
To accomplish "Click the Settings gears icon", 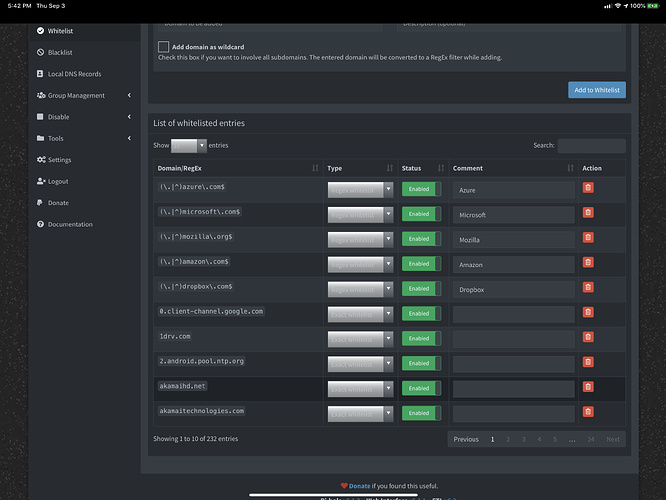I will (x=41, y=160).
